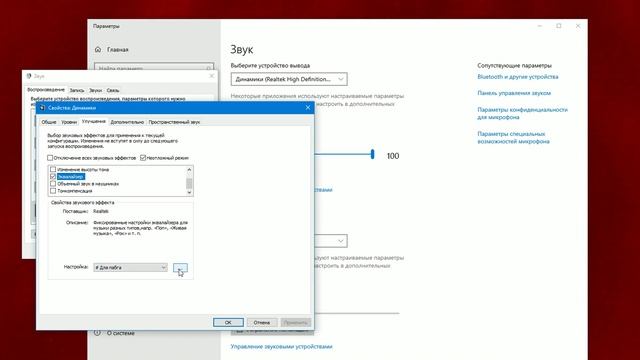Select Запись tab in Звук dialog

click(x=77, y=90)
